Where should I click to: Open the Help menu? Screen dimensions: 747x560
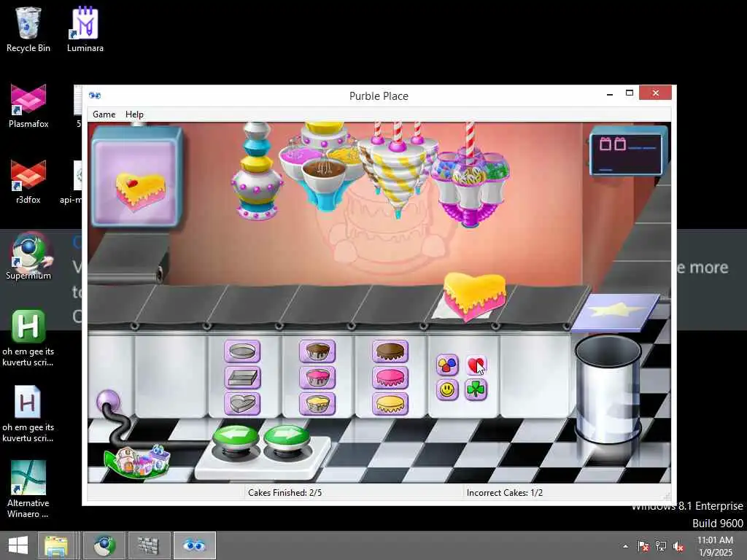coord(134,114)
